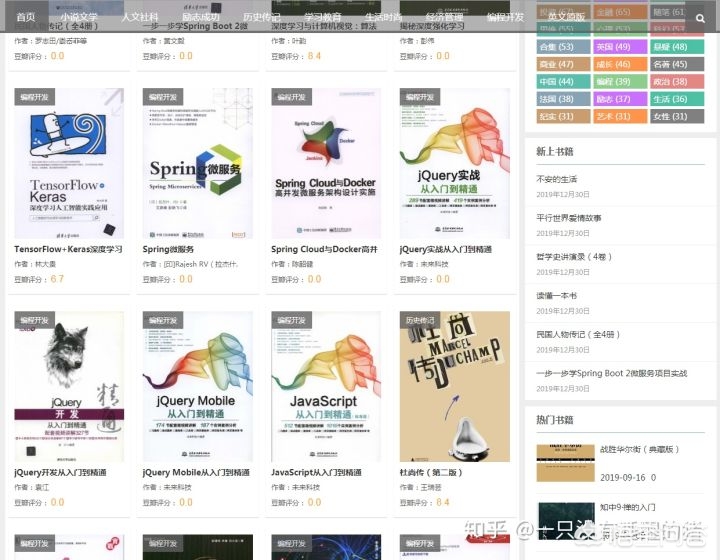
Task: Open 一步一步学Spring Boot 2微服务项目实战 sidebar link
Action: 612,373
